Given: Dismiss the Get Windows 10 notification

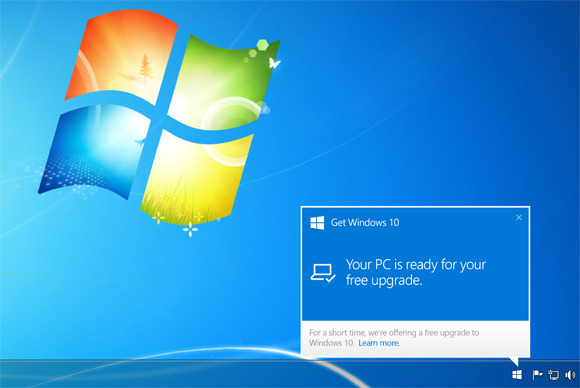Looking at the screenshot, I should point(519,217).
